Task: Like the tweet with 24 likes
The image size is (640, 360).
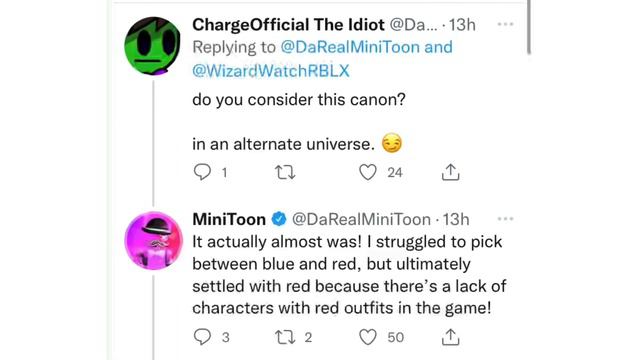Action: point(368,172)
